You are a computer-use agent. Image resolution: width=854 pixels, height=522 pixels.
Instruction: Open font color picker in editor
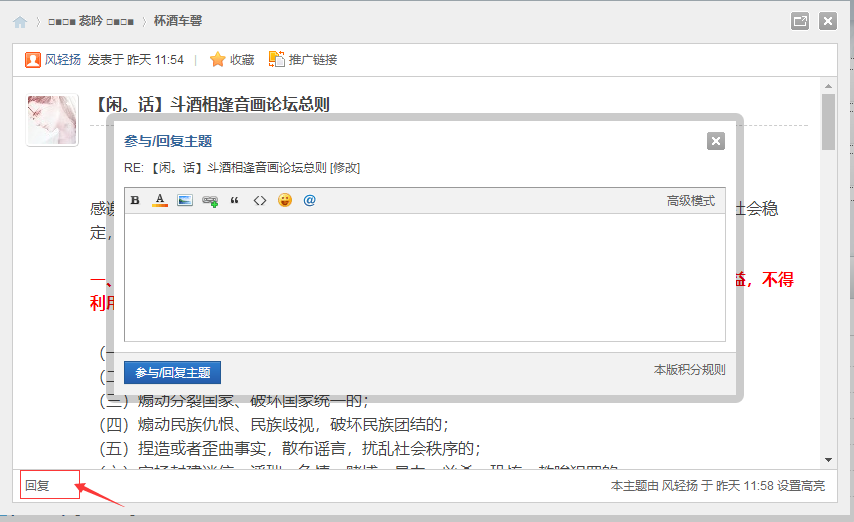pyautogui.click(x=160, y=201)
